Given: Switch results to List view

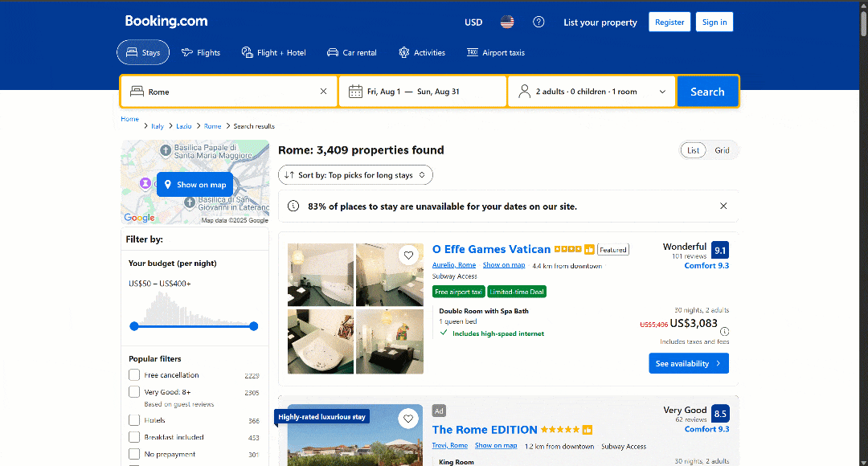Looking at the screenshot, I should pos(693,150).
